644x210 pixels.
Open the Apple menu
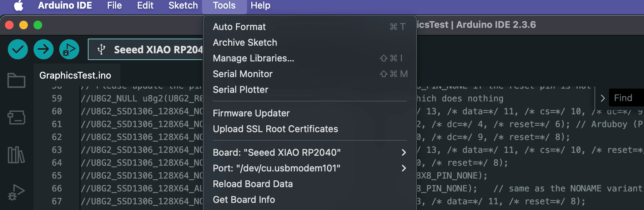19,6
